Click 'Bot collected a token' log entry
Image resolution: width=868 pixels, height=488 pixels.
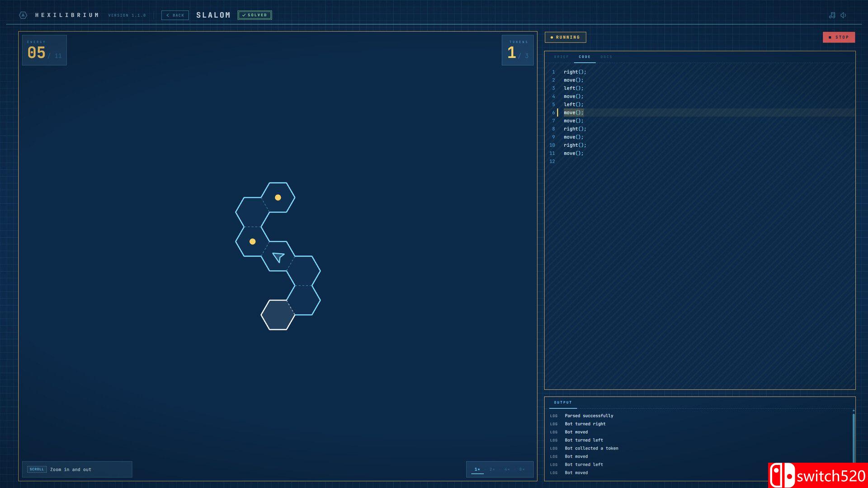tap(591, 448)
